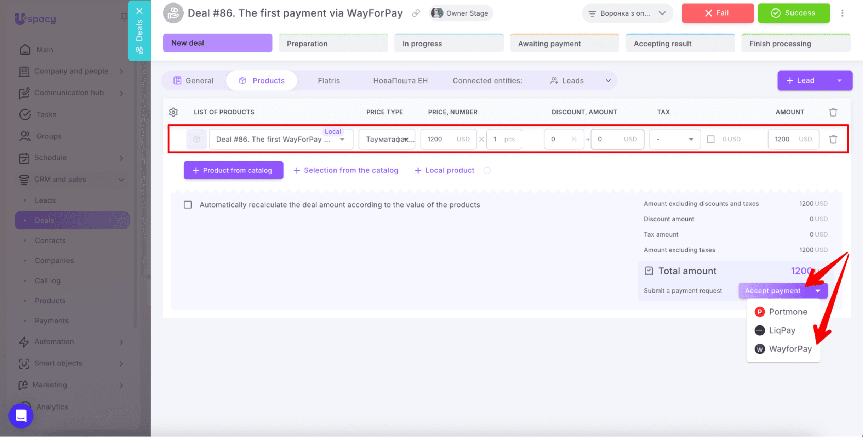Click Selection from the catalog link
Image resolution: width=868 pixels, height=437 pixels.
(x=346, y=171)
